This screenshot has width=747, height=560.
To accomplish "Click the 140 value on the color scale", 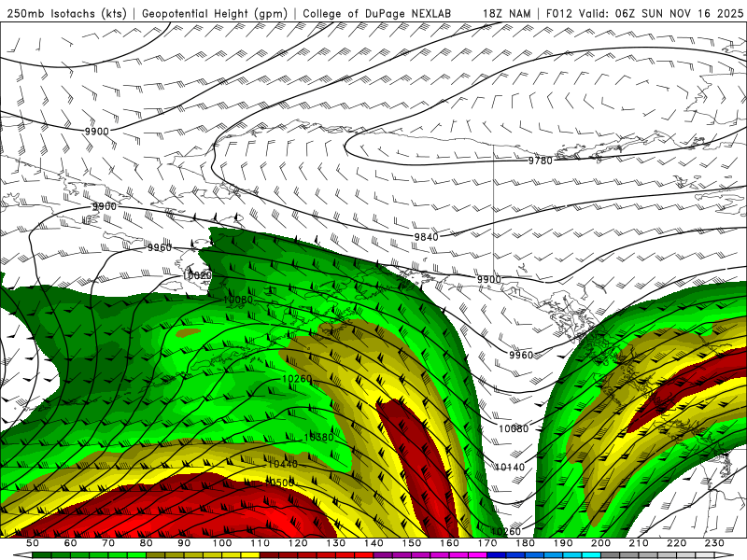I will tap(373, 543).
